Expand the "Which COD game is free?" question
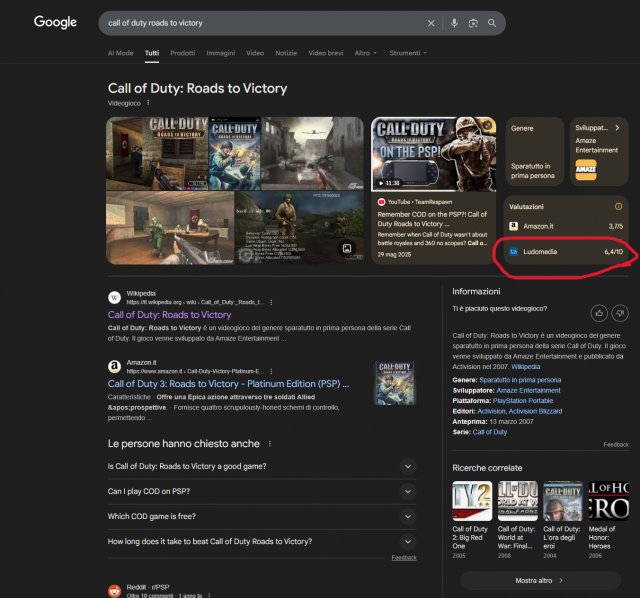The width and height of the screenshot is (640, 598). [x=407, y=516]
